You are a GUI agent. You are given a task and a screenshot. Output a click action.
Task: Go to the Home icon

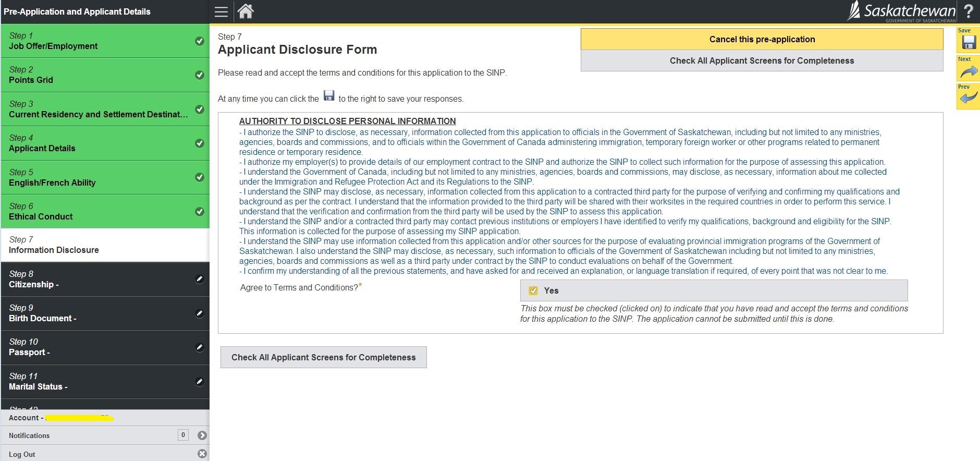coord(246,11)
